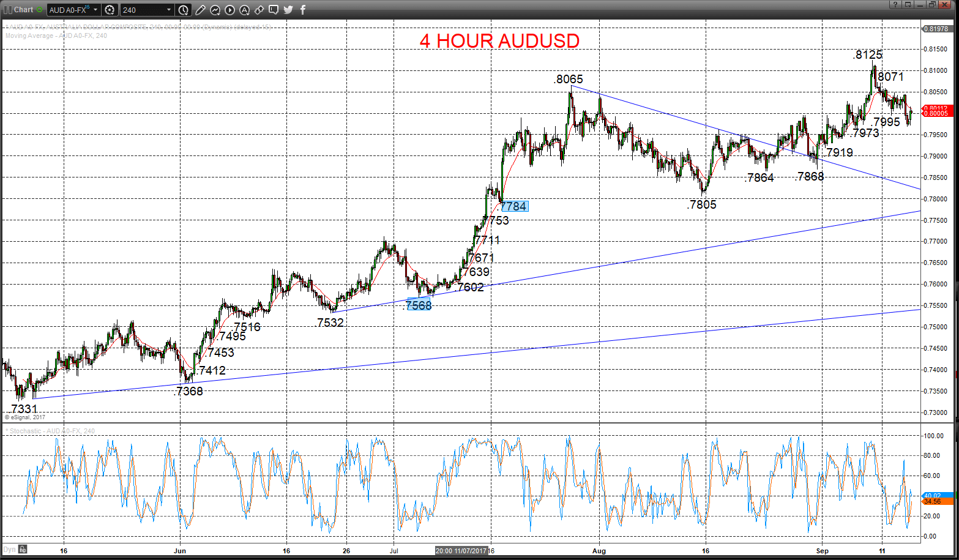Share chart on Twitter
This screenshot has height=560, width=959.
(x=288, y=10)
